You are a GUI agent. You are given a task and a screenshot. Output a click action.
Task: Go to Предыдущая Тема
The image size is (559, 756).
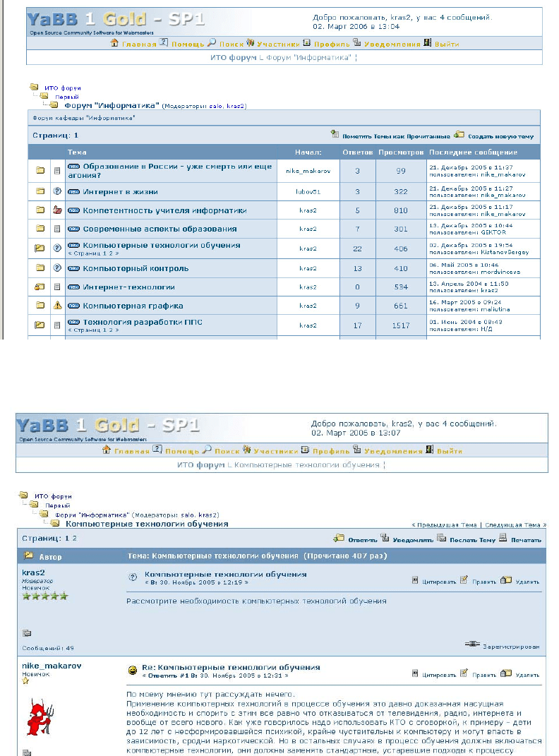pyautogui.click(x=447, y=525)
